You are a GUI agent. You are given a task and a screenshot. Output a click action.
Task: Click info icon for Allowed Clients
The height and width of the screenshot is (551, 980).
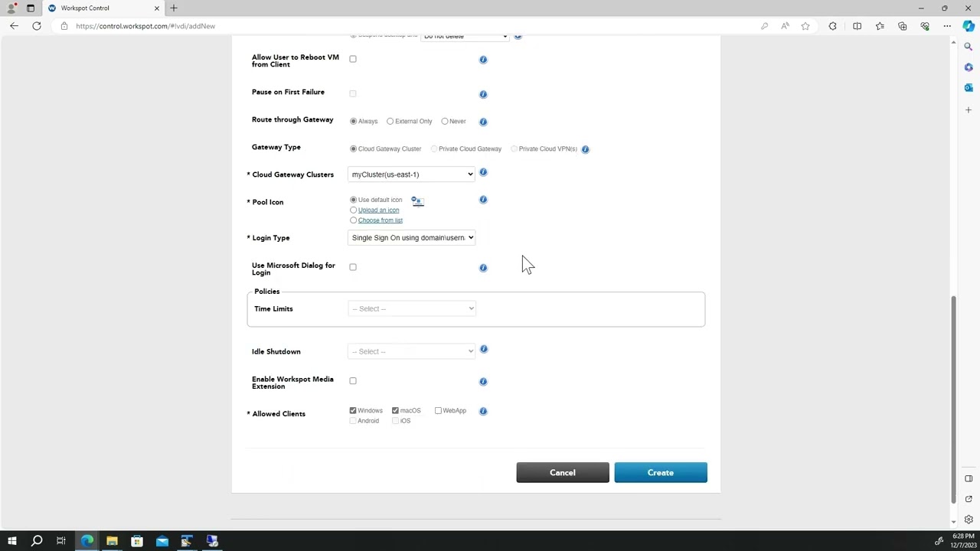[483, 411]
